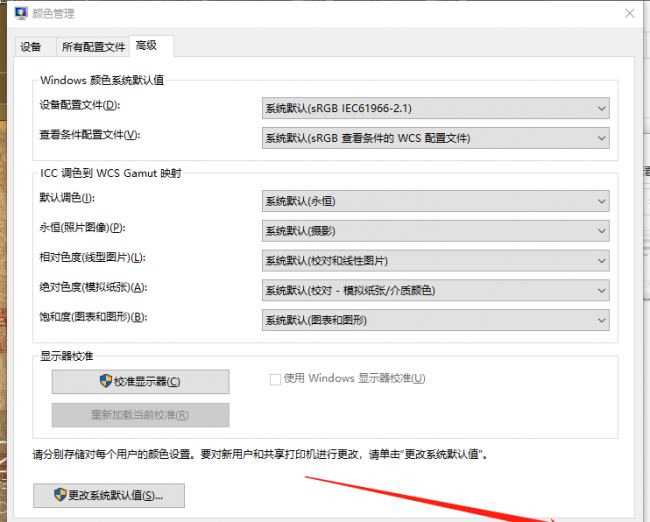Click the 重新加载当前校准 button

tap(141, 415)
